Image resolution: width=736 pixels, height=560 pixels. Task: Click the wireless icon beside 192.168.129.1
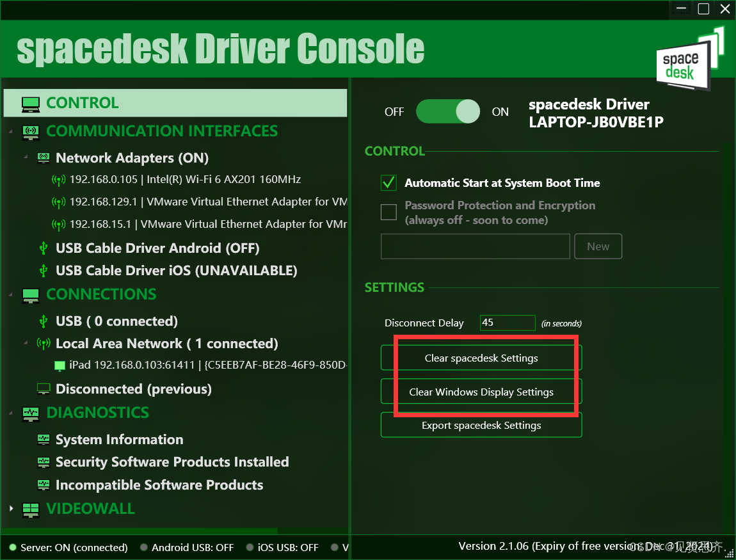point(58,202)
